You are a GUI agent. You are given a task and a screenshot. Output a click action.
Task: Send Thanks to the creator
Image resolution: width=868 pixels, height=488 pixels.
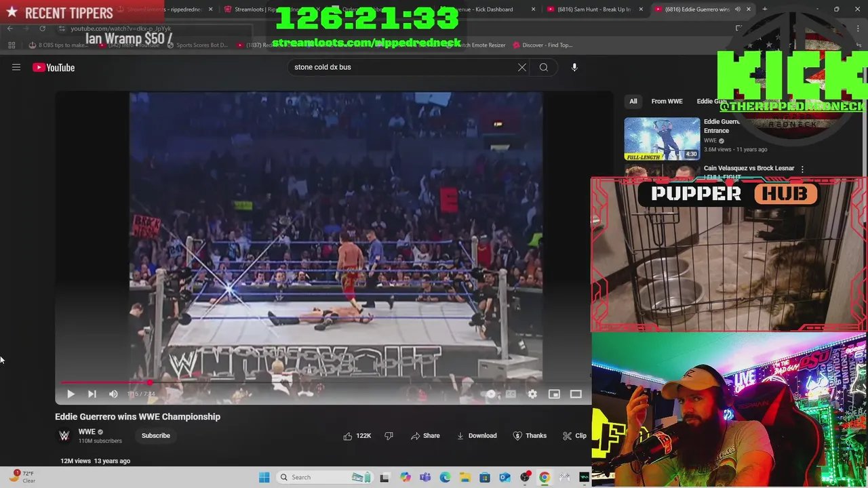click(x=530, y=436)
